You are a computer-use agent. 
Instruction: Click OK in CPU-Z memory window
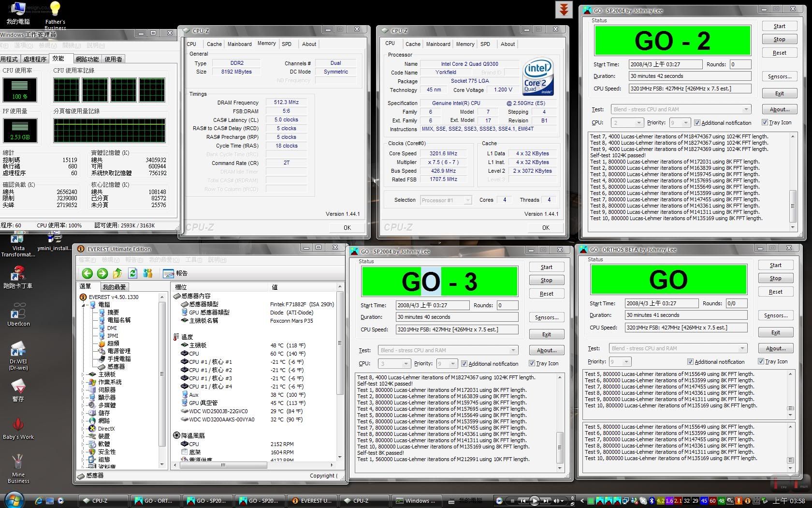pyautogui.click(x=348, y=227)
